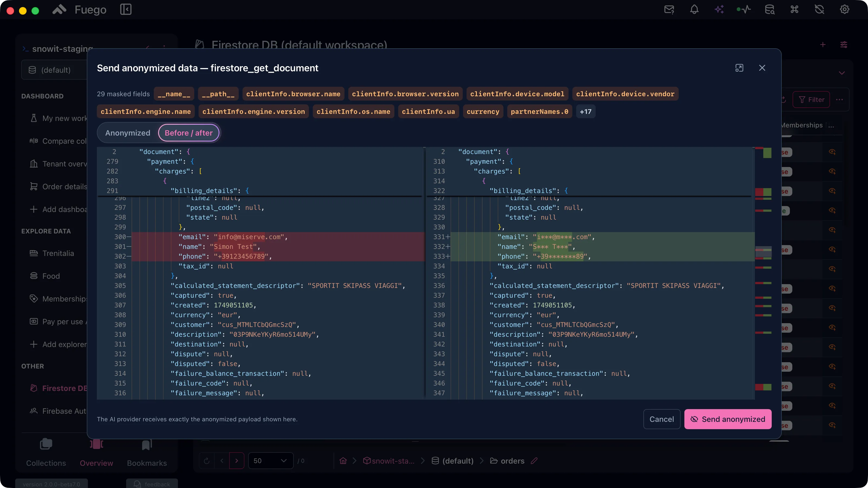
Task: Click the Fuego app logo
Action: click(59, 9)
